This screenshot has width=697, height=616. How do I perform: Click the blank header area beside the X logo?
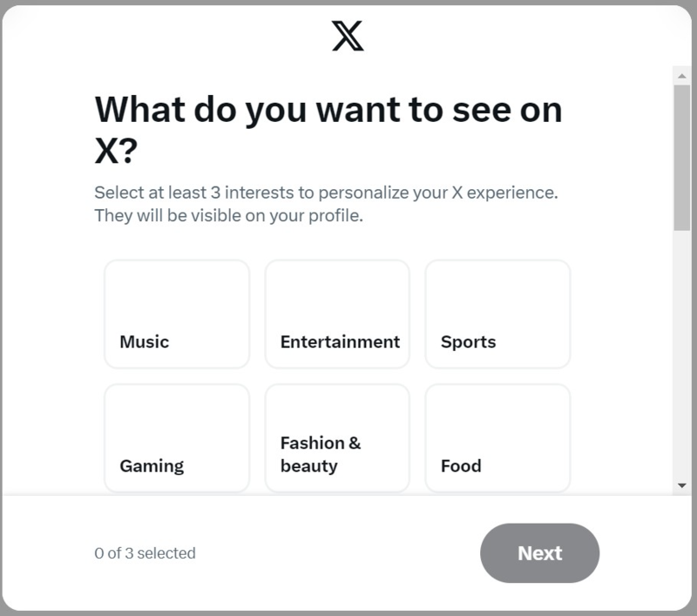pyautogui.click(x=523, y=36)
